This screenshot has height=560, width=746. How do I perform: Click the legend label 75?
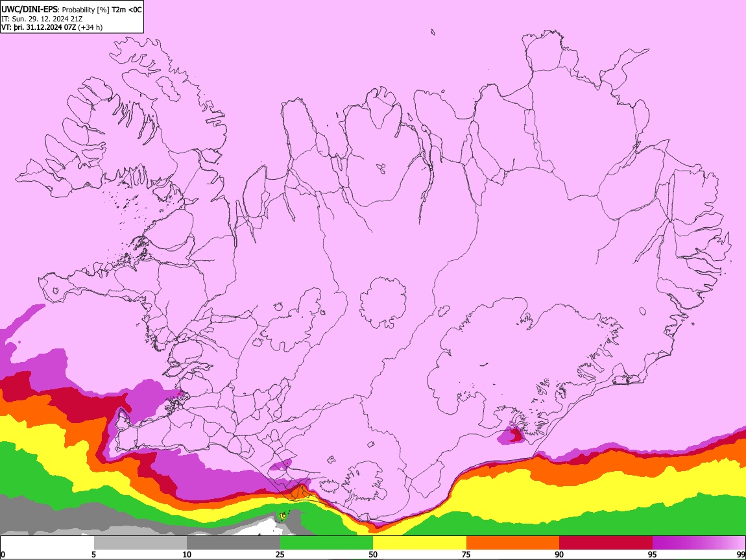tap(466, 555)
